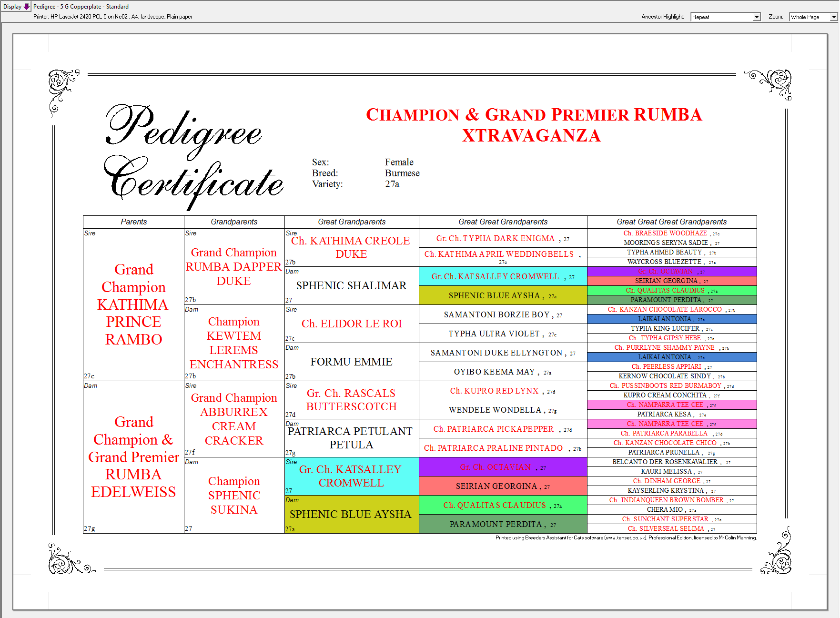840x618 pixels.
Task: Open the Display dropdown button
Action: 16,7
